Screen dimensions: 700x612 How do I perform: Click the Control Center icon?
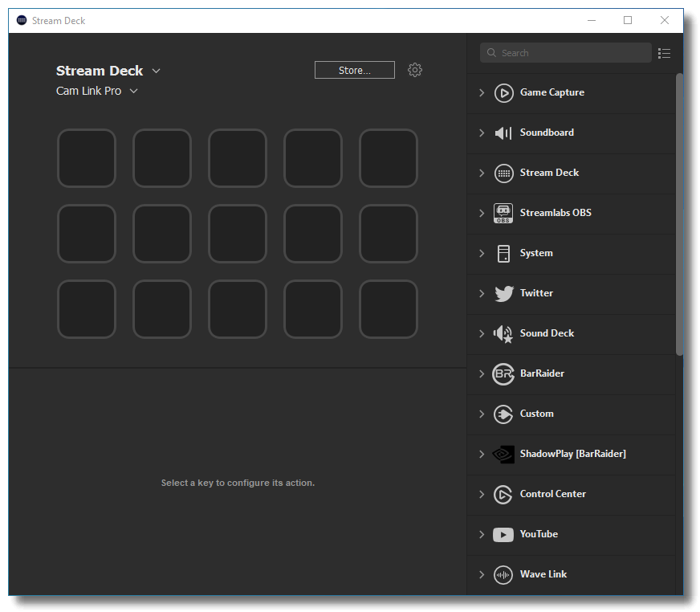503,495
